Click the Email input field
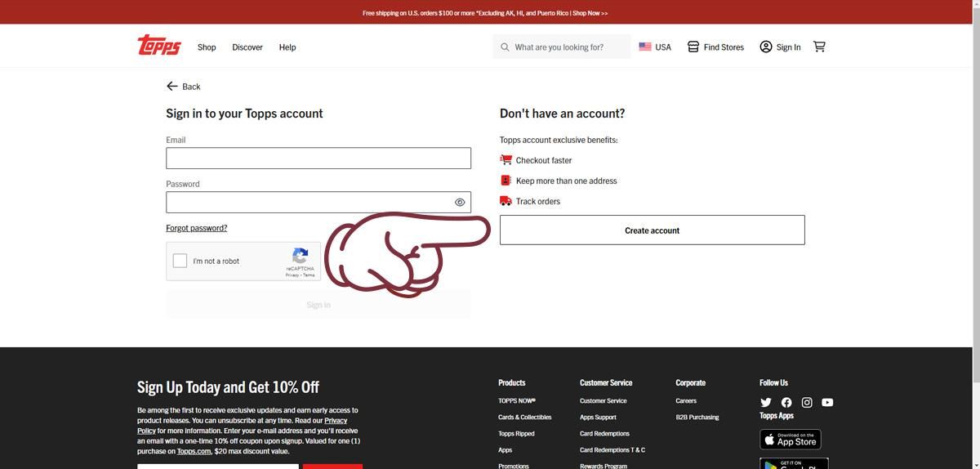 click(318, 158)
